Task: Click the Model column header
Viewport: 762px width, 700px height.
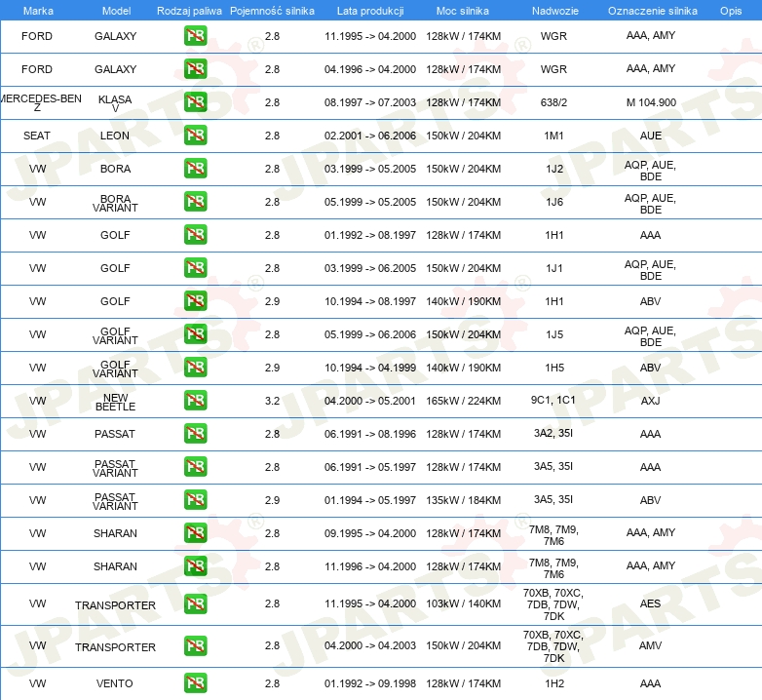Action: pos(116,11)
